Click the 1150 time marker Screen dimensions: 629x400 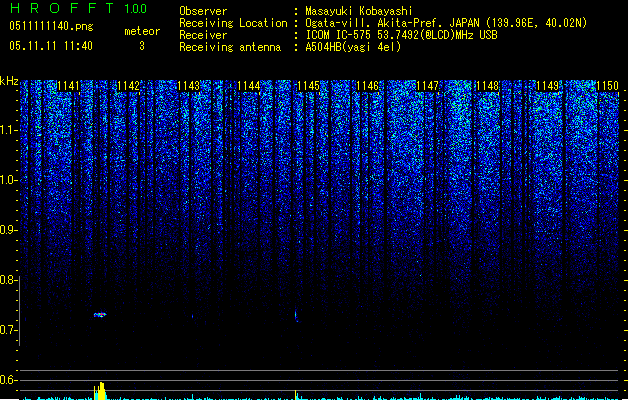[x=607, y=86]
